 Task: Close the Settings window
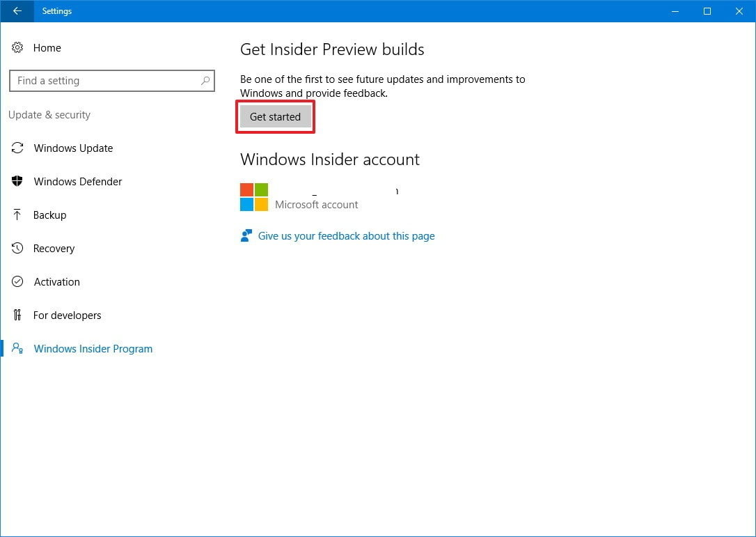(739, 11)
